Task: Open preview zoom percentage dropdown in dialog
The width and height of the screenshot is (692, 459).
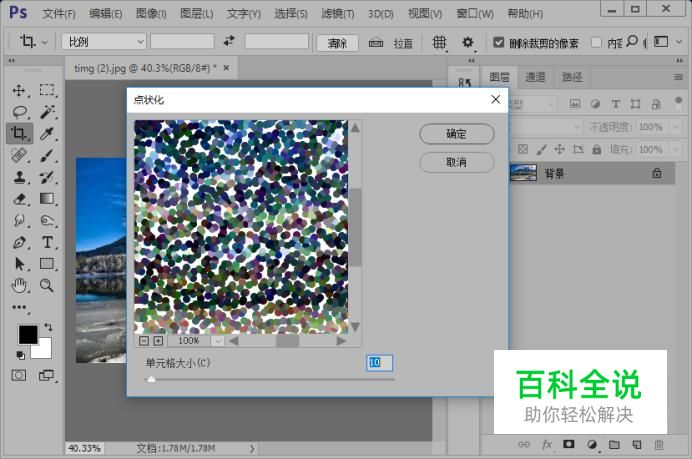Action: point(218,341)
